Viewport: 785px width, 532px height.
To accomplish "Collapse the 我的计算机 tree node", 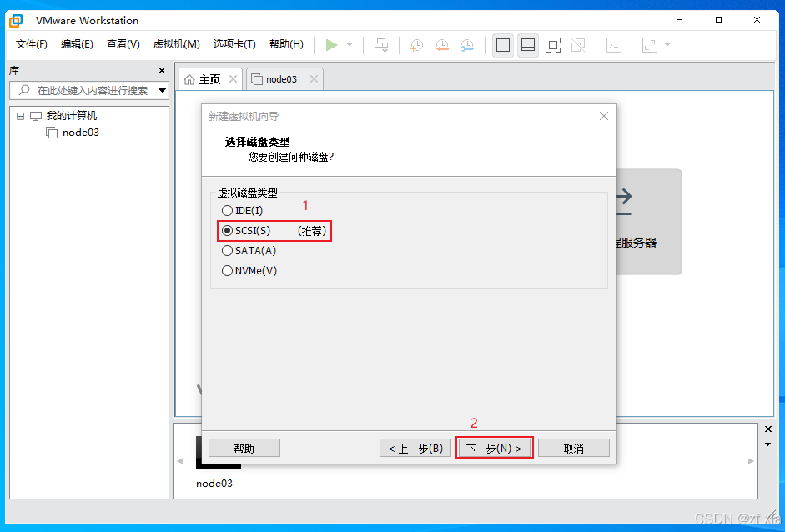I will tap(21, 116).
